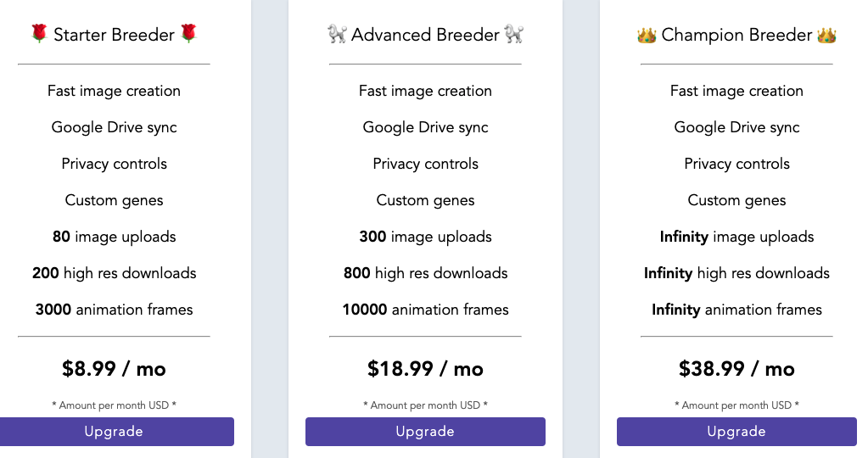Click Infinity animation frames in Champion plan
Viewport: 868px width, 458px height.
click(x=736, y=310)
